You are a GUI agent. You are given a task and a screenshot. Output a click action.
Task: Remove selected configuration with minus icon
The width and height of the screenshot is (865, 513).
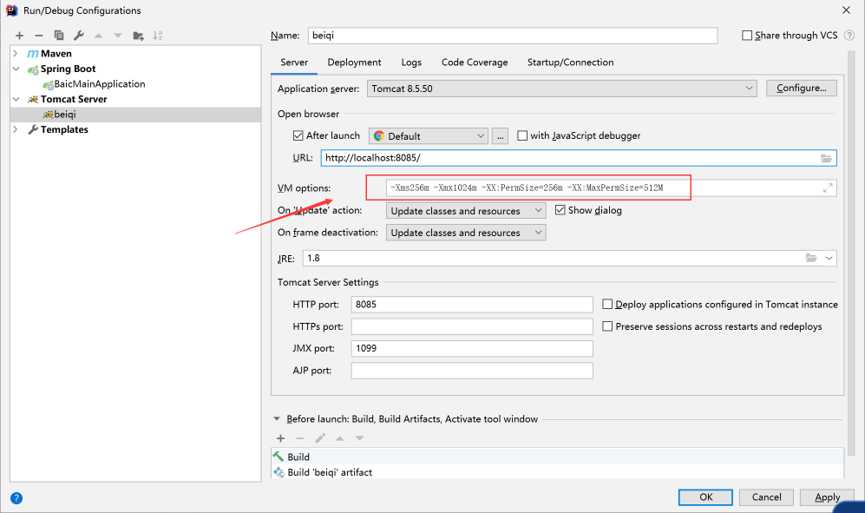[x=39, y=36]
